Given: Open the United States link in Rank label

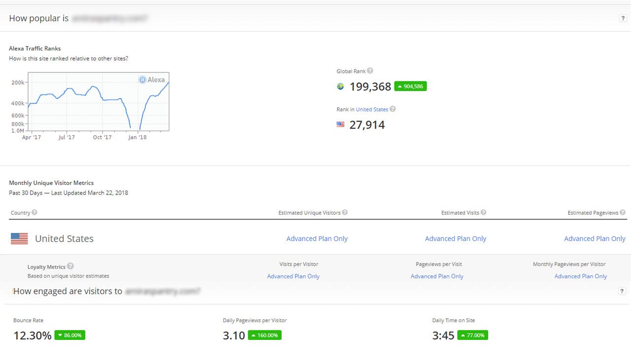Looking at the screenshot, I should pos(372,109).
